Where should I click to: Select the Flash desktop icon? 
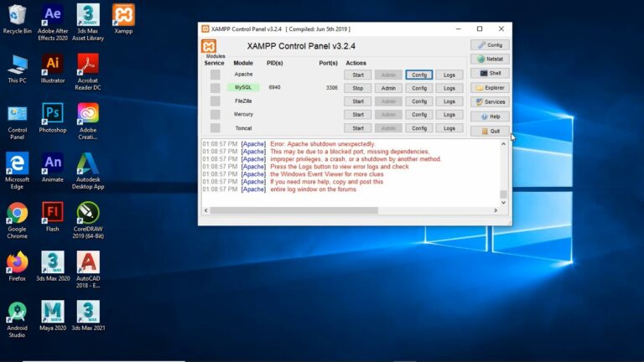(x=53, y=217)
